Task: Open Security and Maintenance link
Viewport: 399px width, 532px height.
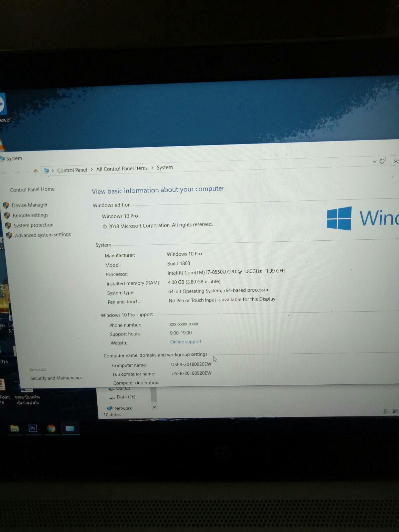Action: (56, 378)
